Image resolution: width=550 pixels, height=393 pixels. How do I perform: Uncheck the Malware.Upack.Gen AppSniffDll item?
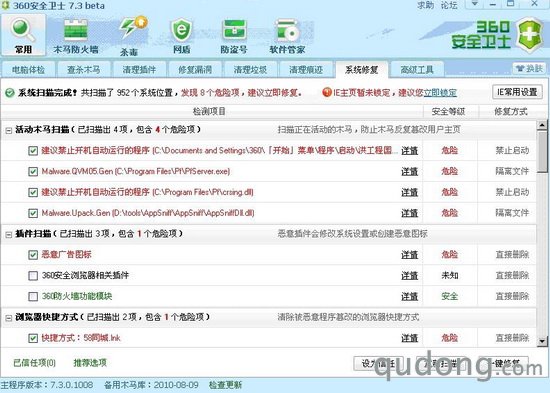tap(33, 213)
